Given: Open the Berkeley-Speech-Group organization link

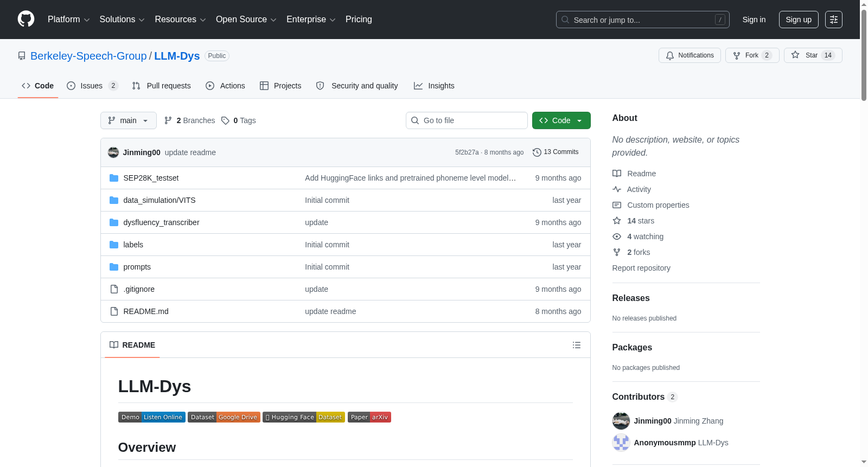Looking at the screenshot, I should pos(88,56).
